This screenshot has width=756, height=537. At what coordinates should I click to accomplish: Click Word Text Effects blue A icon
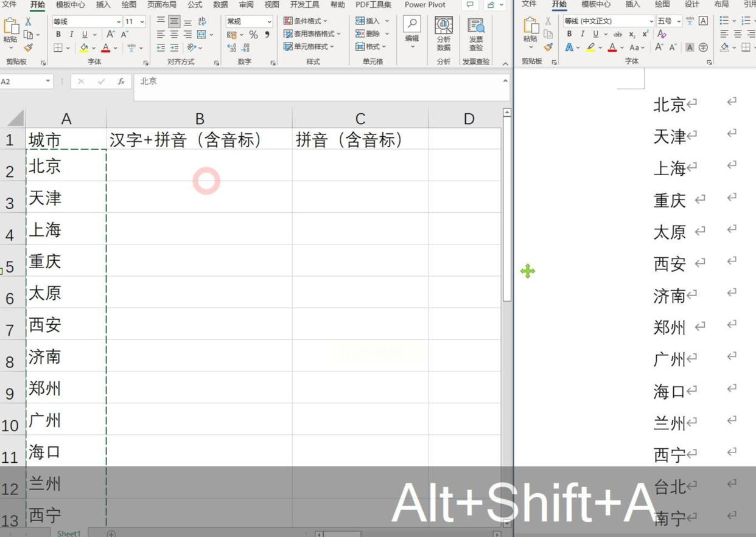click(x=569, y=47)
